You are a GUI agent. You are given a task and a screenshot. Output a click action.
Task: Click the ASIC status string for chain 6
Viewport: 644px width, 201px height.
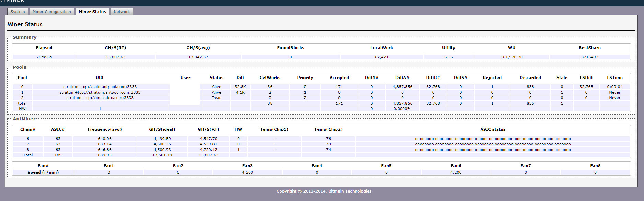[493, 139]
